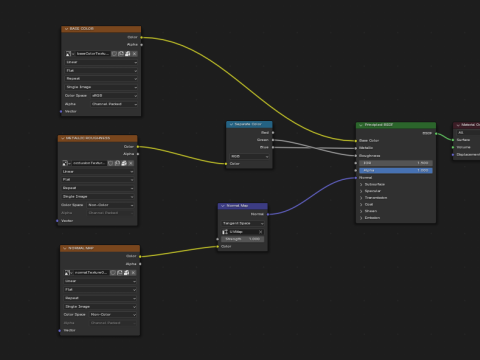This screenshot has width=480, height=360.
Task: Open image file icon in BASE COLOR node
Action: 128,54
